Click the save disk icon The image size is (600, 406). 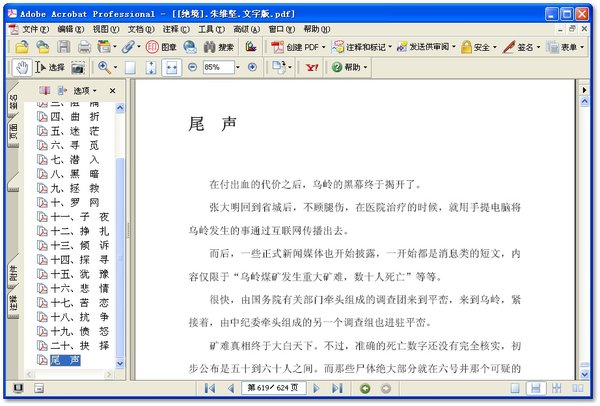(x=64, y=47)
